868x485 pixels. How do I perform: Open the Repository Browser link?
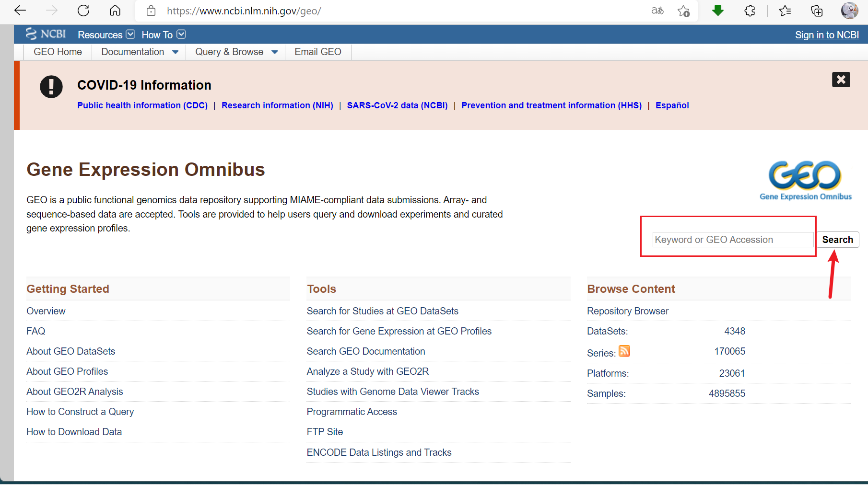pos(628,311)
